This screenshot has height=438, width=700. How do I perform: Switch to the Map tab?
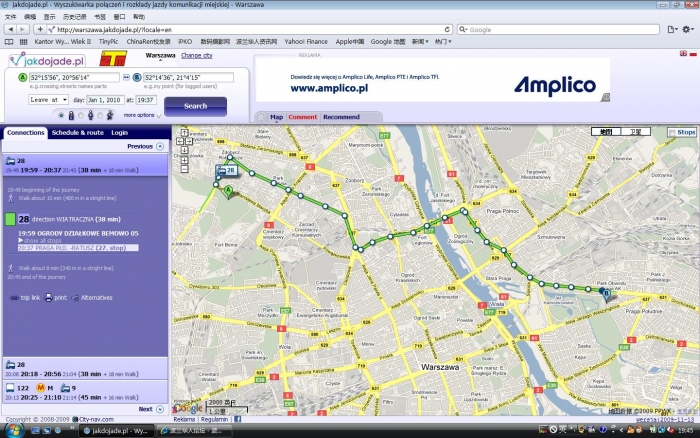[276, 117]
